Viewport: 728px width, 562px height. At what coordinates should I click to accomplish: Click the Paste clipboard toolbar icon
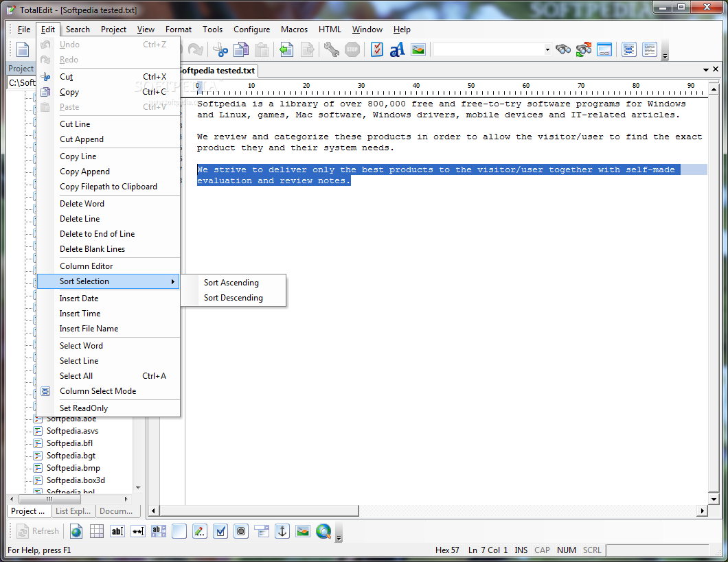coord(262,49)
